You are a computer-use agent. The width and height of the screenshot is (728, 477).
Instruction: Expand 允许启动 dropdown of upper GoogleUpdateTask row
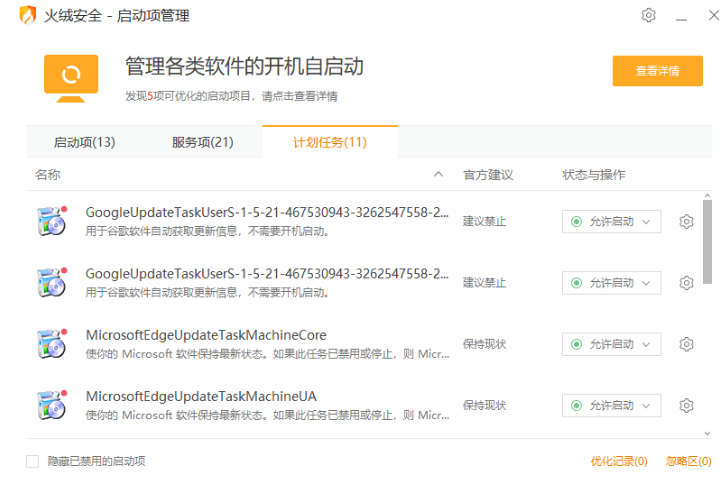pyautogui.click(x=611, y=222)
